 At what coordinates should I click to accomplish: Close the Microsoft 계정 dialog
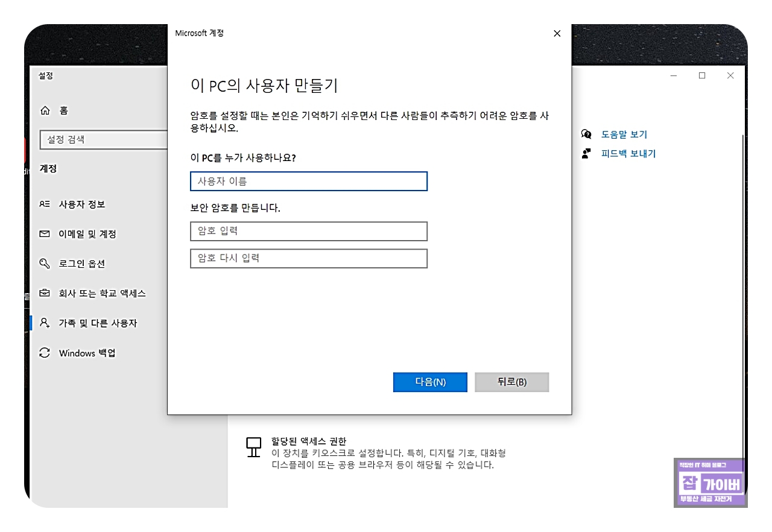pyautogui.click(x=557, y=34)
